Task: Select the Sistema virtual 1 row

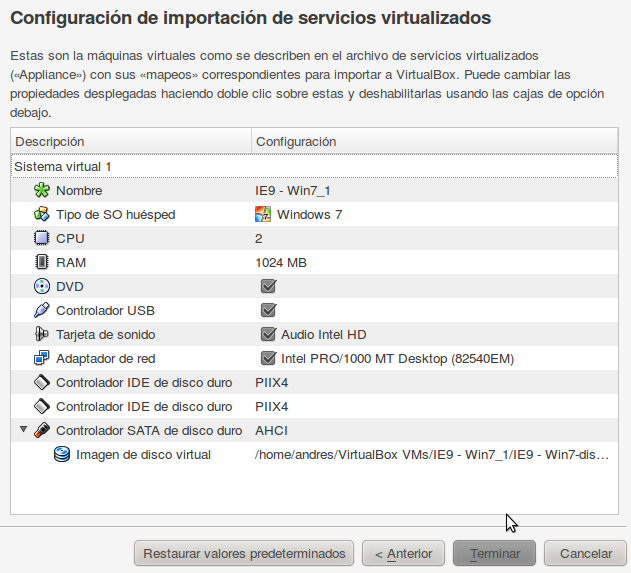Action: pos(314,166)
